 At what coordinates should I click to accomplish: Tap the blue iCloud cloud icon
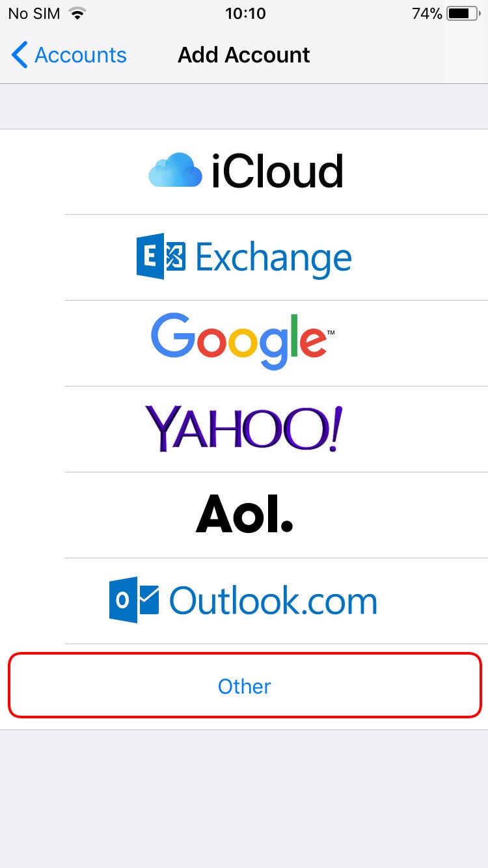tap(175, 170)
